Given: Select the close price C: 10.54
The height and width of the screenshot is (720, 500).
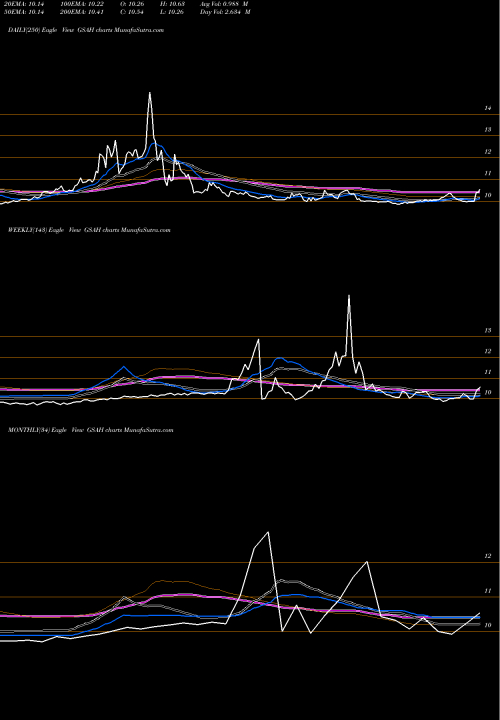Looking at the screenshot, I should pyautogui.click(x=132, y=12).
